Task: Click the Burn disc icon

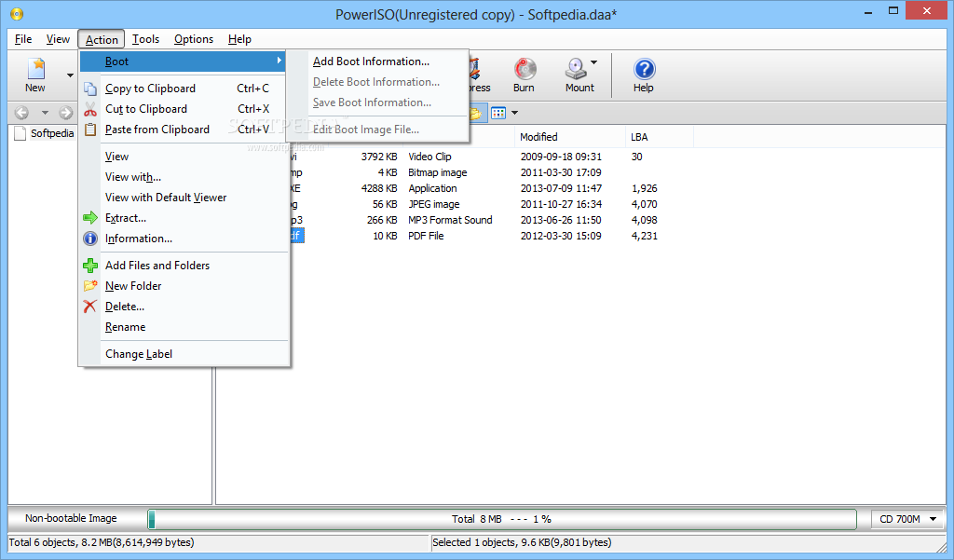Action: [525, 69]
